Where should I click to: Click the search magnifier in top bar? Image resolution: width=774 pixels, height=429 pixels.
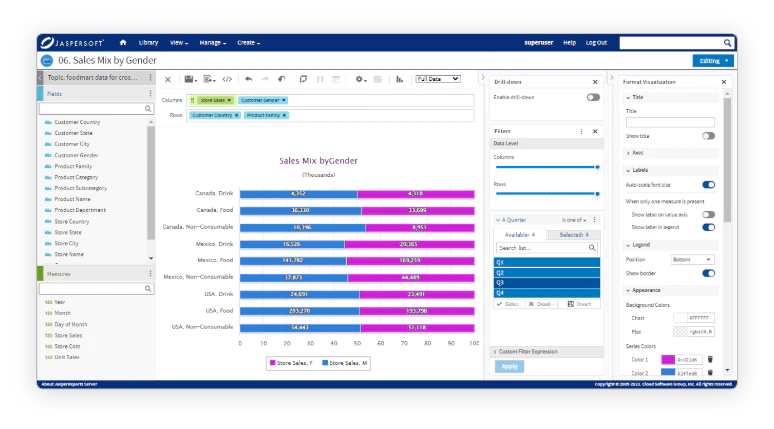[x=727, y=43]
